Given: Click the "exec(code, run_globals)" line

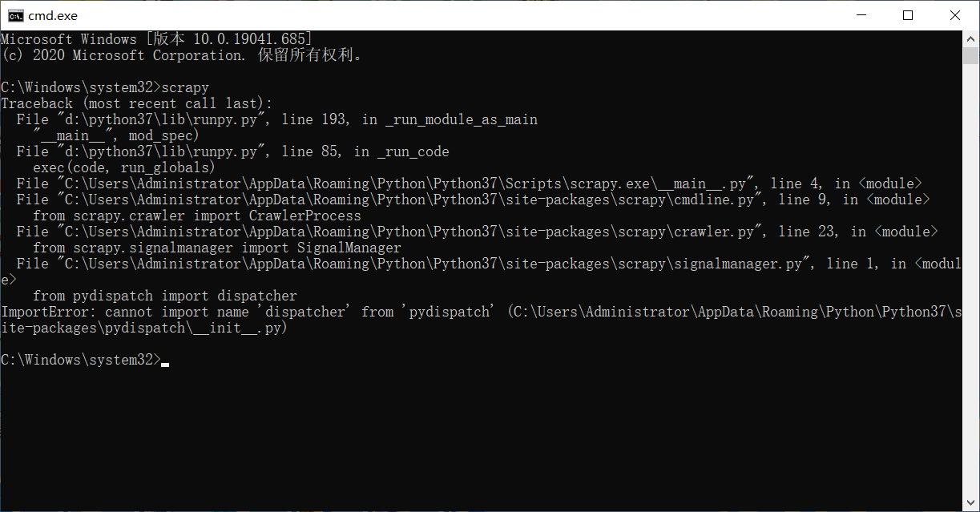Looking at the screenshot, I should point(124,167).
